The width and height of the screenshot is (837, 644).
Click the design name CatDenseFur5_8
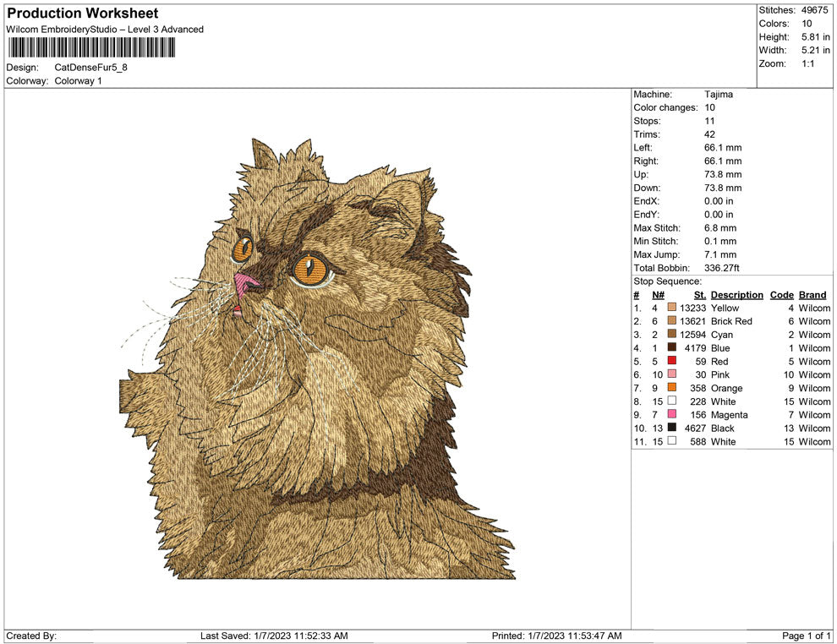(89, 68)
